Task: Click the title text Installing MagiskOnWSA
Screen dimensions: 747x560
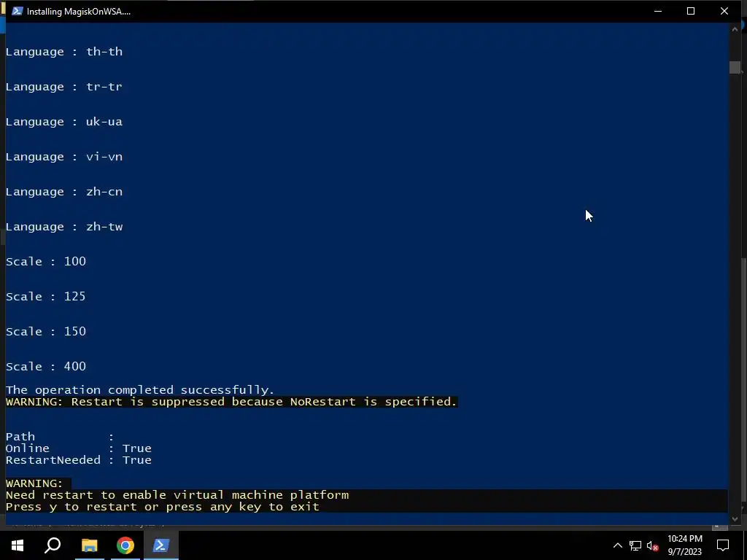Action: [x=79, y=12]
